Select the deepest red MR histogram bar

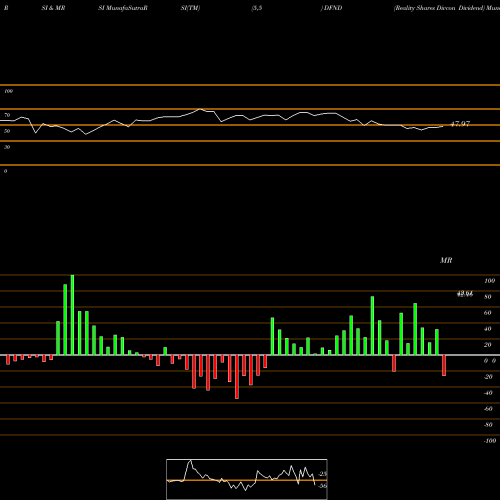click(237, 377)
